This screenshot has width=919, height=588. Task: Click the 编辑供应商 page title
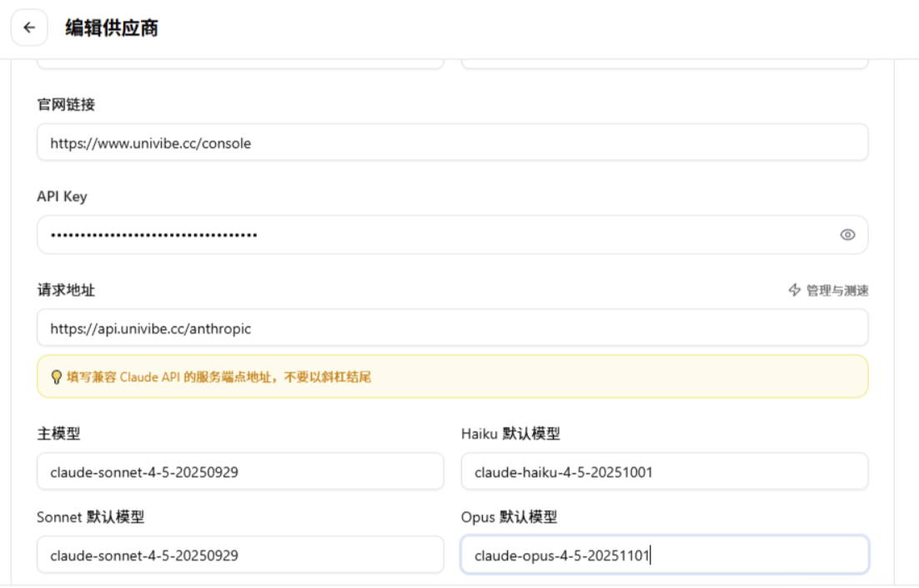tap(112, 28)
